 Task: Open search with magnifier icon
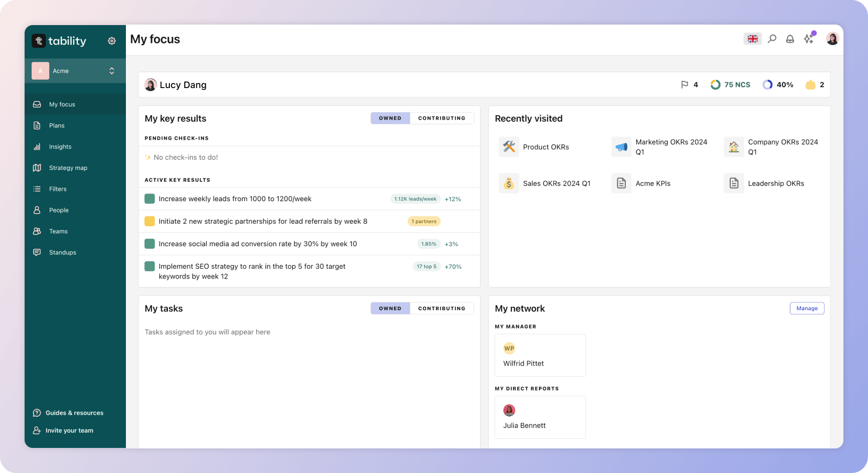[772, 39]
